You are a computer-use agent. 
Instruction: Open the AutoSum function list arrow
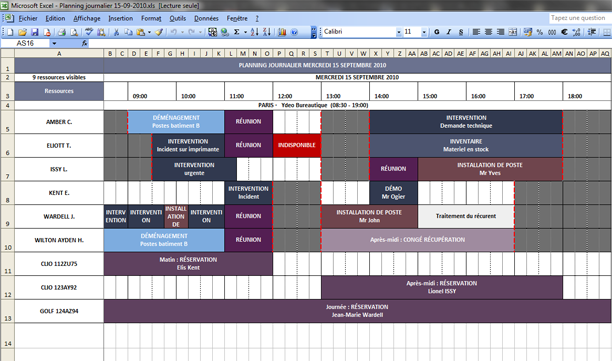point(245,32)
